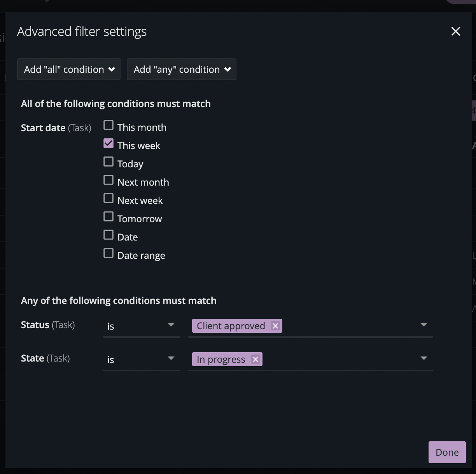Remove the Client approved tag
Screen dimensions: 476x474
click(x=275, y=326)
